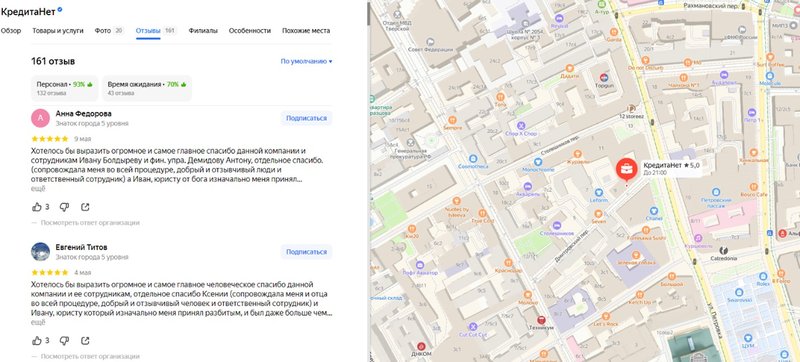Click the Let's Rock restaurant marker

pyautogui.click(x=606, y=316)
